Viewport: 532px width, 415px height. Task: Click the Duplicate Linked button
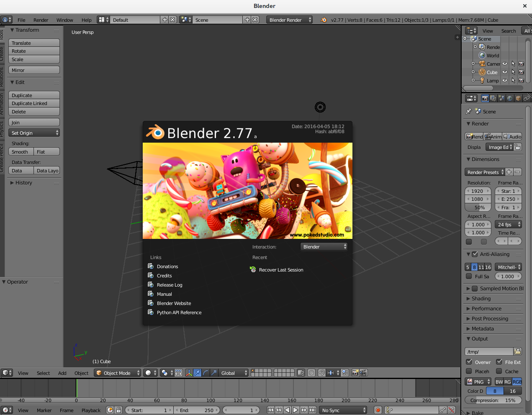pos(34,103)
